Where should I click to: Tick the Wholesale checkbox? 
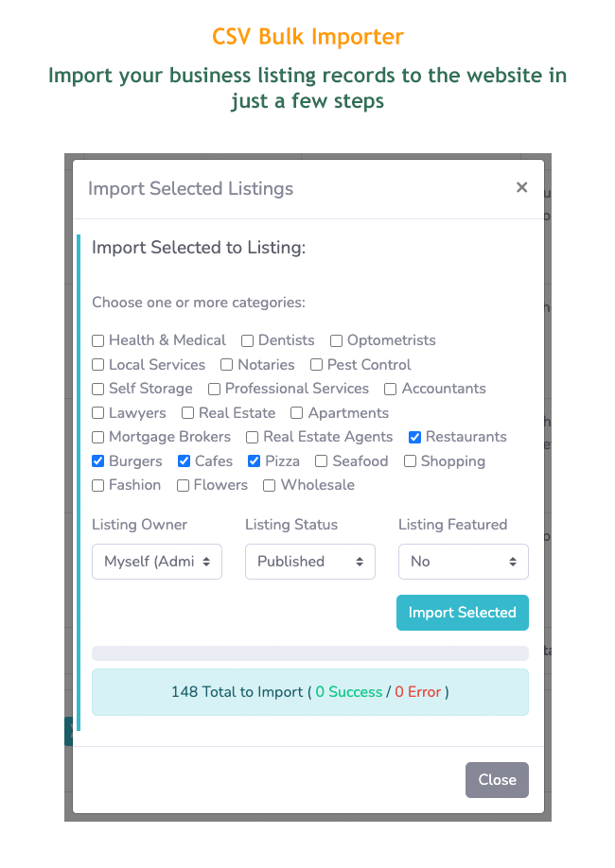pyautogui.click(x=270, y=485)
